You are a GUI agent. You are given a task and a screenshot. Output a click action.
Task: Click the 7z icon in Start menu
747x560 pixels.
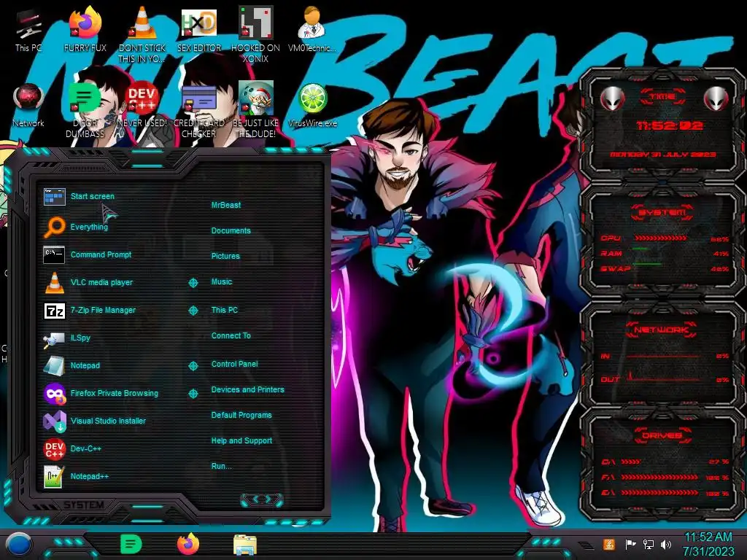tap(54, 311)
